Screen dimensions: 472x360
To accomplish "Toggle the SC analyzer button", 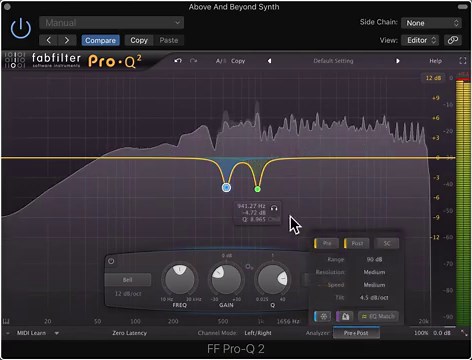I will 387,243.
